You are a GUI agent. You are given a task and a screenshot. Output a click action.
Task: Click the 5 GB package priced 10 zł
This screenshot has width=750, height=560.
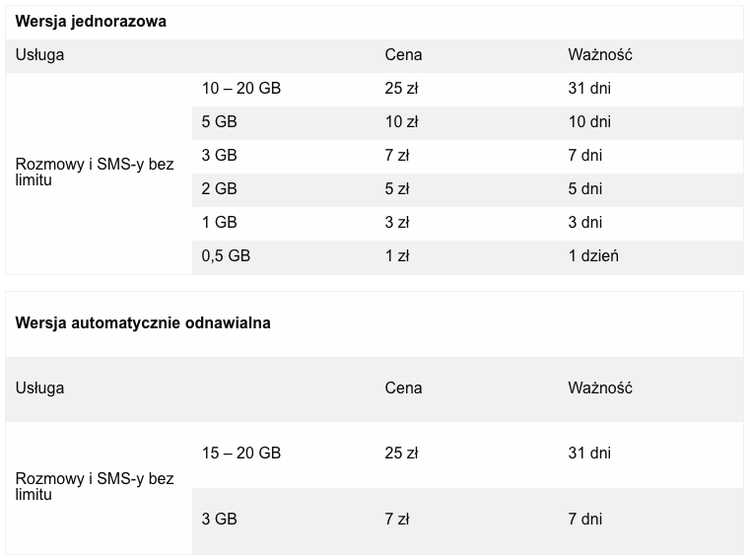[219, 122]
